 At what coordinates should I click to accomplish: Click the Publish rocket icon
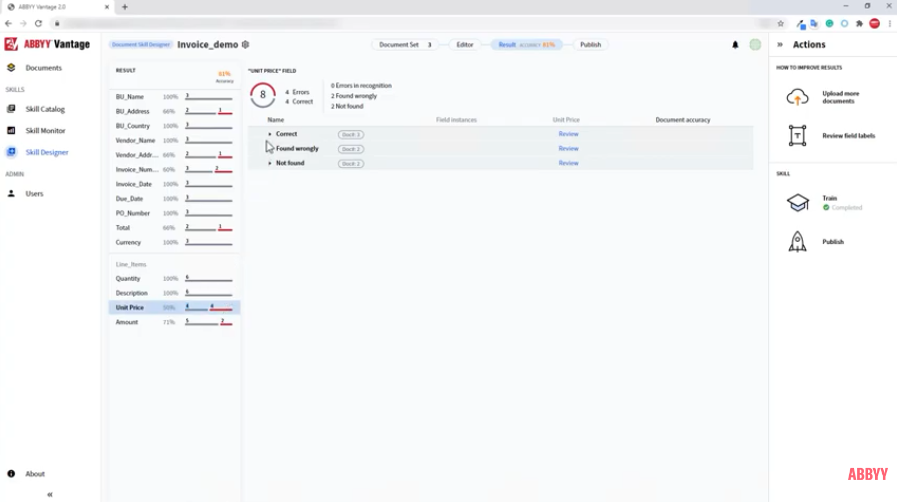pos(797,241)
